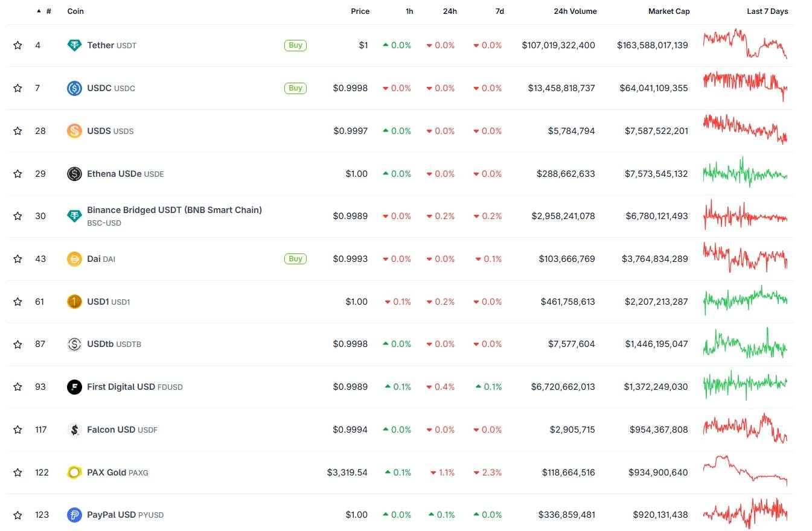Open the Dai 7-day sparkline
Screen dimensions: 812x531
click(x=745, y=257)
